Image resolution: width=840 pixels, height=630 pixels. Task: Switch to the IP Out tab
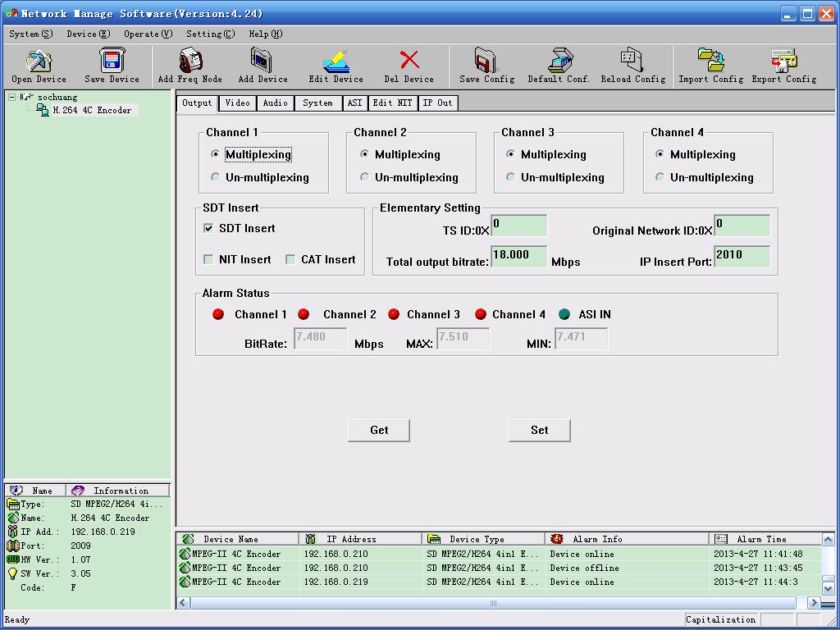pyautogui.click(x=438, y=103)
